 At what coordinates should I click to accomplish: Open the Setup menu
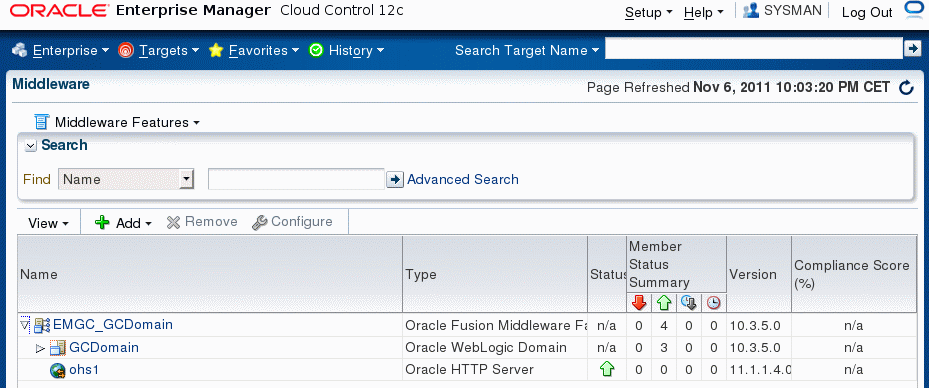click(x=649, y=12)
